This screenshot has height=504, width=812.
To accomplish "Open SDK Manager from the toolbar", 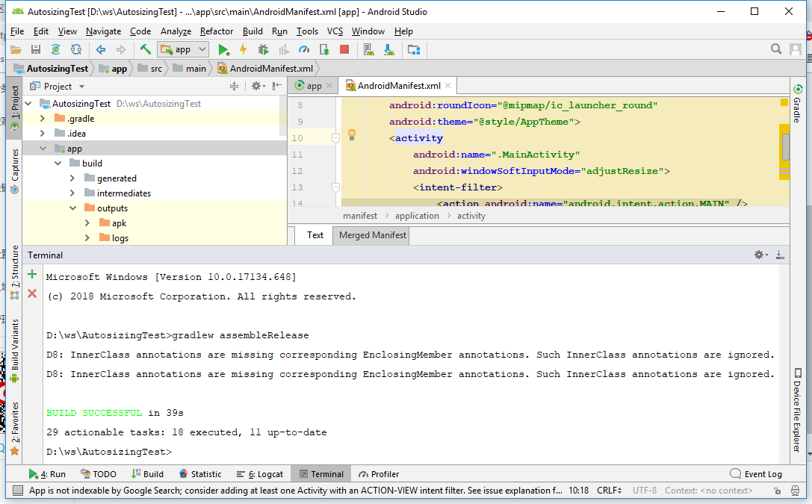I will (x=389, y=50).
